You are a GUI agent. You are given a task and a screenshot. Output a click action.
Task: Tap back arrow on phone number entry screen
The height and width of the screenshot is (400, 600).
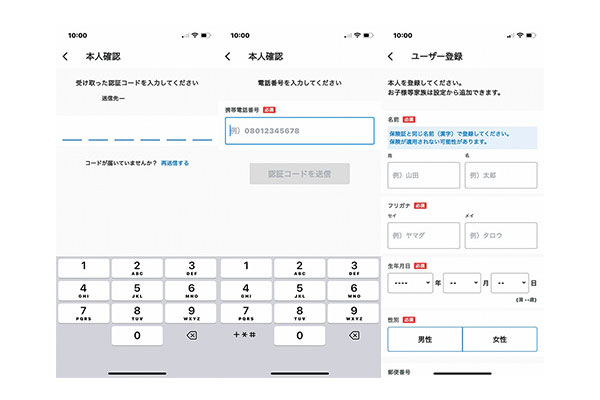[228, 57]
